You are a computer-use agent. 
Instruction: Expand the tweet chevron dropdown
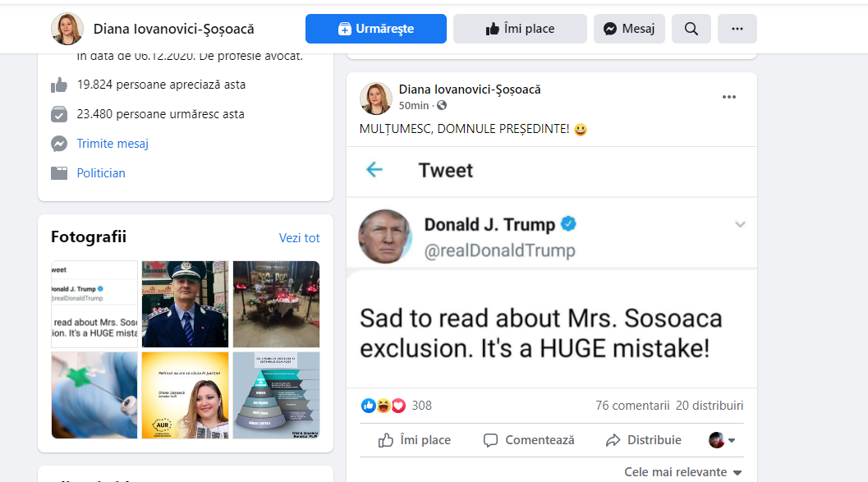tap(740, 224)
